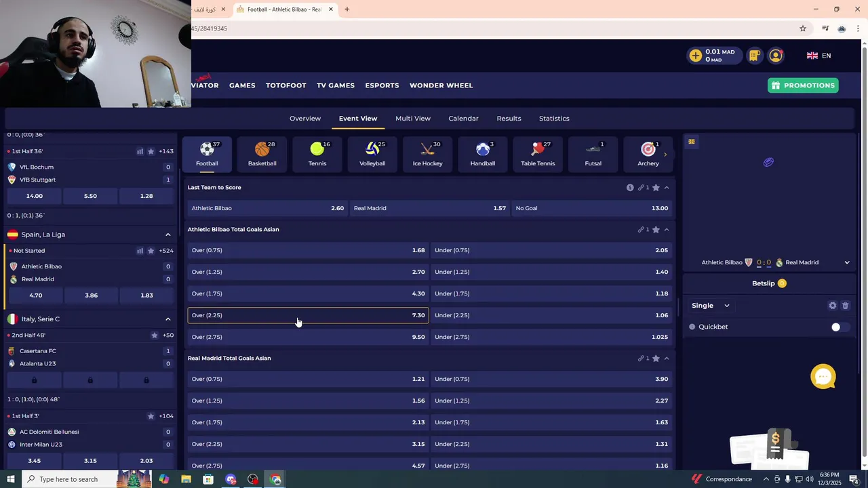Image resolution: width=868 pixels, height=488 pixels.
Task: Click cashout coin icon in Last Team to Score
Action: (630, 188)
